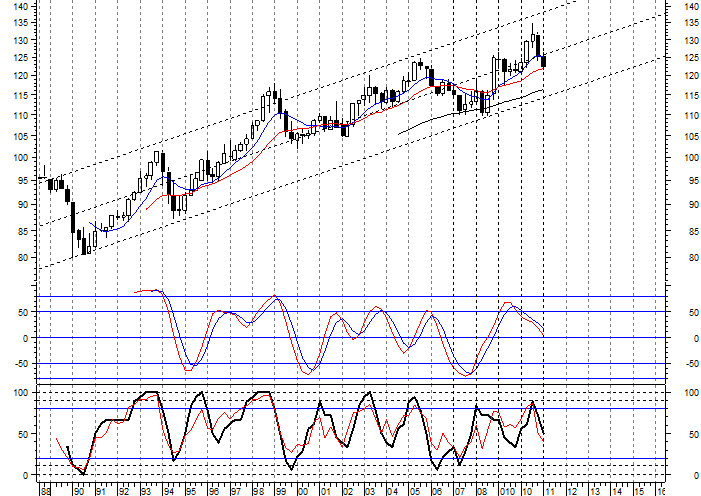The height and width of the screenshot is (496, 701).
Task: Select the 125 value on the right price axis
Action: tap(693, 58)
